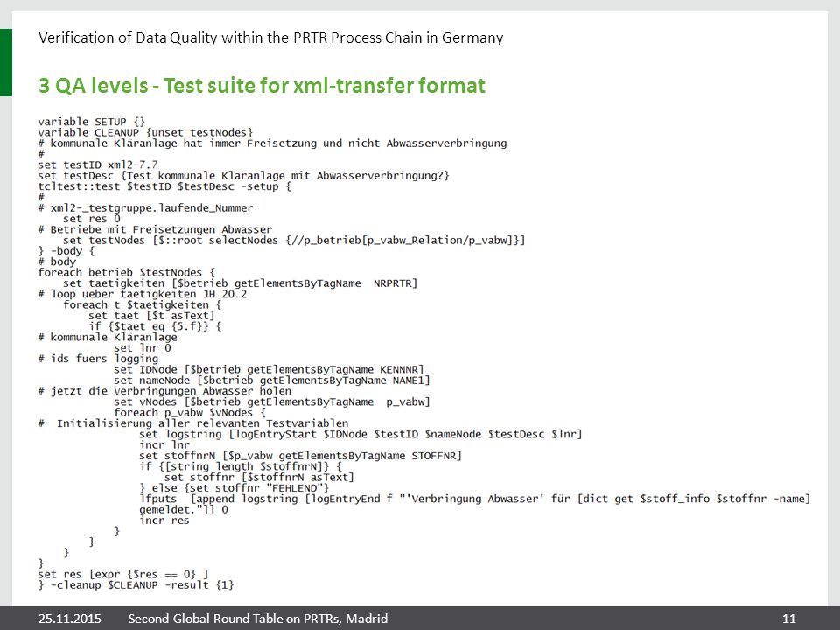Click the line 'if {[string length $stoffnrN]} {'
Viewport: 840px width, 630px height.
[240, 466]
